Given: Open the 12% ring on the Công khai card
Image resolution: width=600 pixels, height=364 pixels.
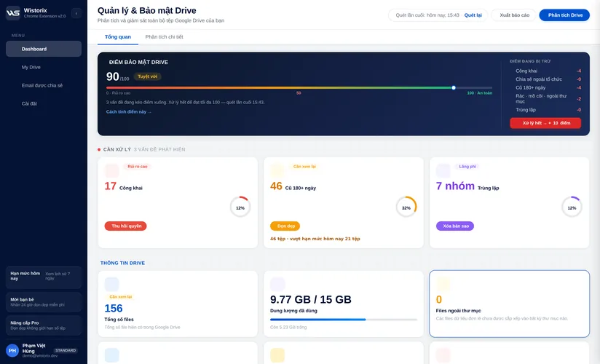Looking at the screenshot, I should point(240,207).
